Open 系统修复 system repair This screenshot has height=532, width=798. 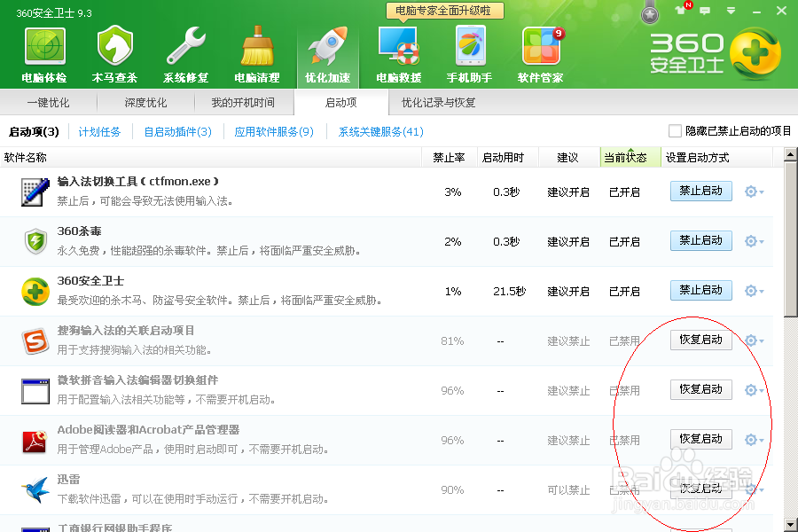(x=186, y=54)
